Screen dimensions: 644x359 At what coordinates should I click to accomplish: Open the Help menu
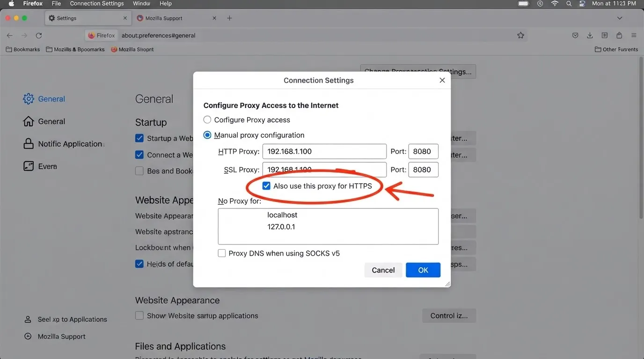pos(166,4)
